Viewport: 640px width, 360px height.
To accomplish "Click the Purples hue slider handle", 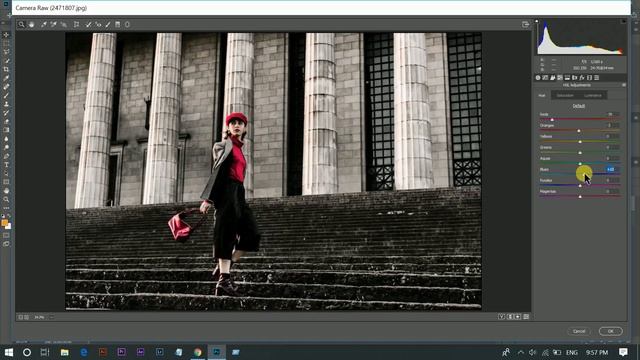I will pyautogui.click(x=580, y=186).
